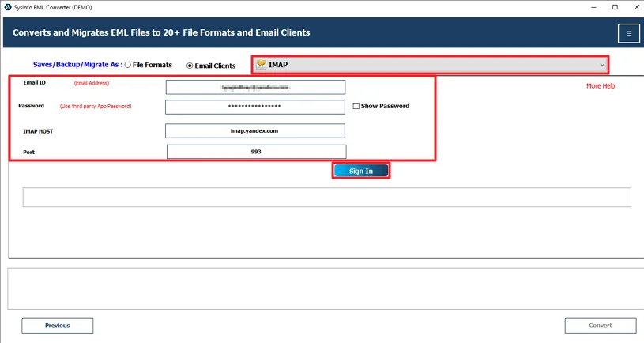This screenshot has width=644, height=343.
Task: Select the File Formats radio button
Action: pos(128,65)
